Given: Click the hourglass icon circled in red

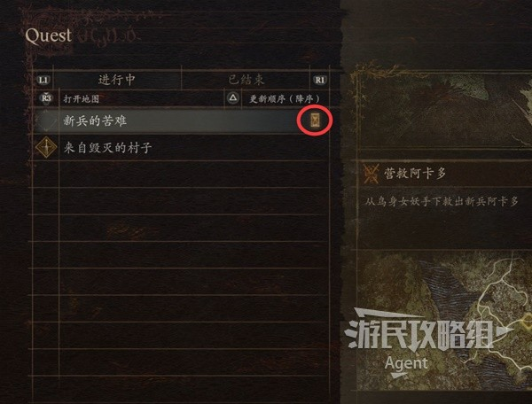Looking at the screenshot, I should [x=316, y=120].
